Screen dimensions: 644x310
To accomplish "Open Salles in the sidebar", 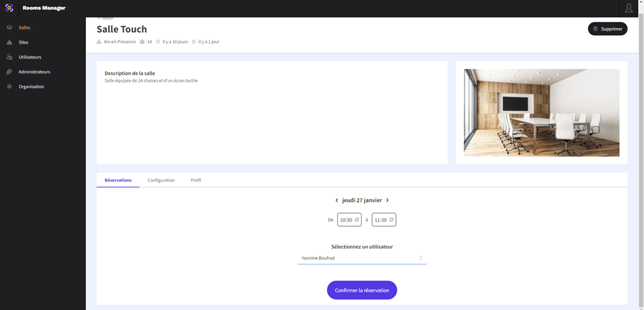I will click(25, 28).
